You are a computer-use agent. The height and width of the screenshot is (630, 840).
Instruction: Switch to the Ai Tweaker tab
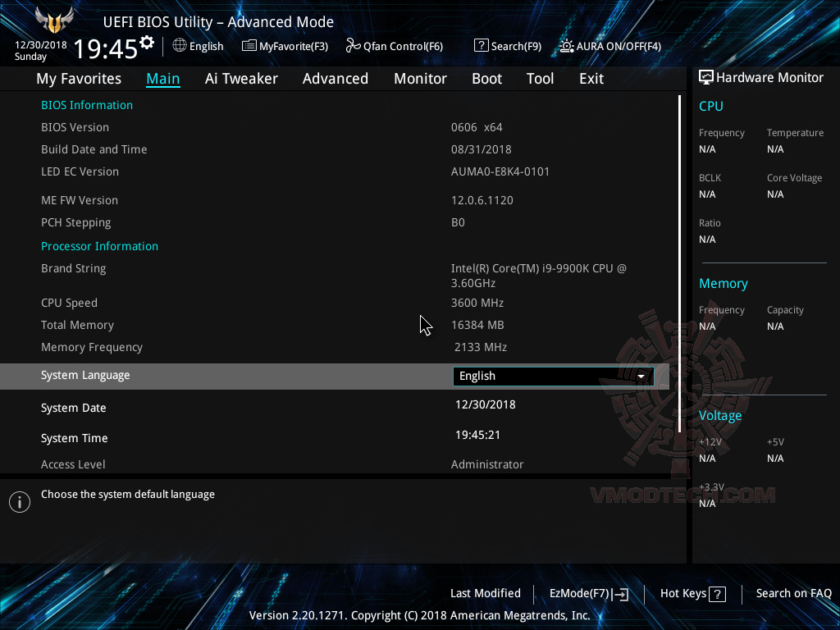(241, 78)
